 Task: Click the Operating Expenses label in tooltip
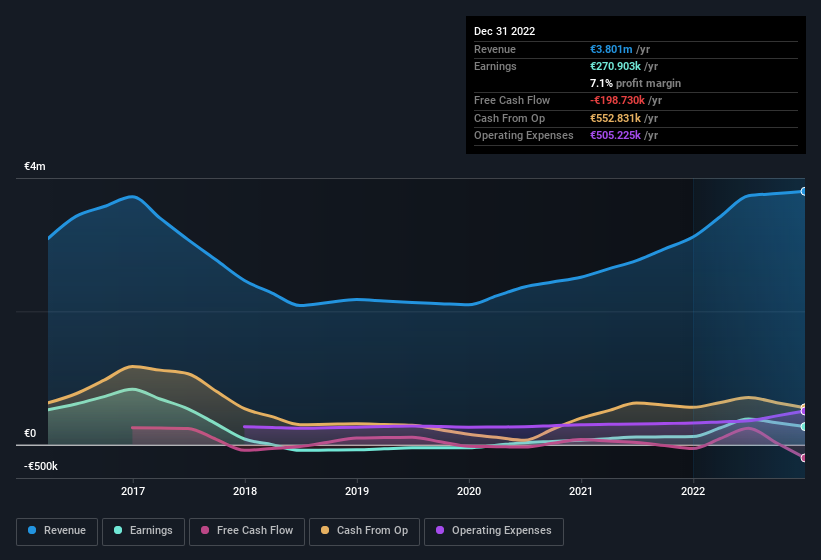(x=524, y=135)
